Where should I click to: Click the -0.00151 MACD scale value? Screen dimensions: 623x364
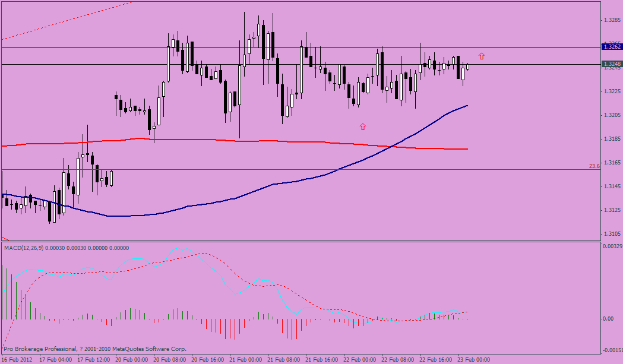[x=612, y=350]
